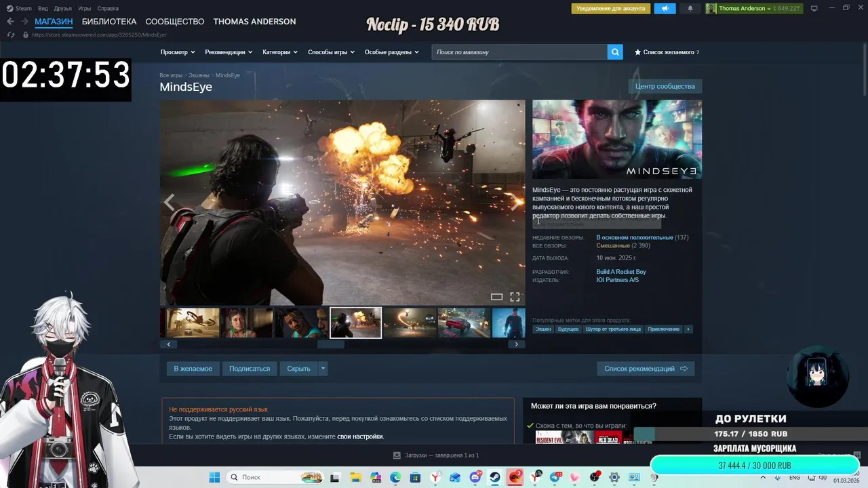
Task: Select the Шутер от третьего лица tag
Action: click(x=613, y=329)
